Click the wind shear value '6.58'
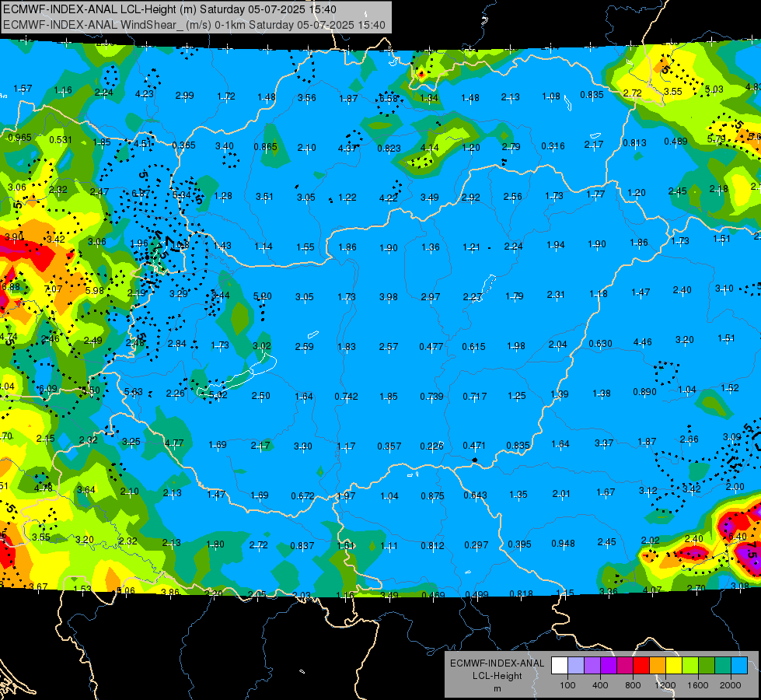The image size is (761, 700). coord(388,98)
